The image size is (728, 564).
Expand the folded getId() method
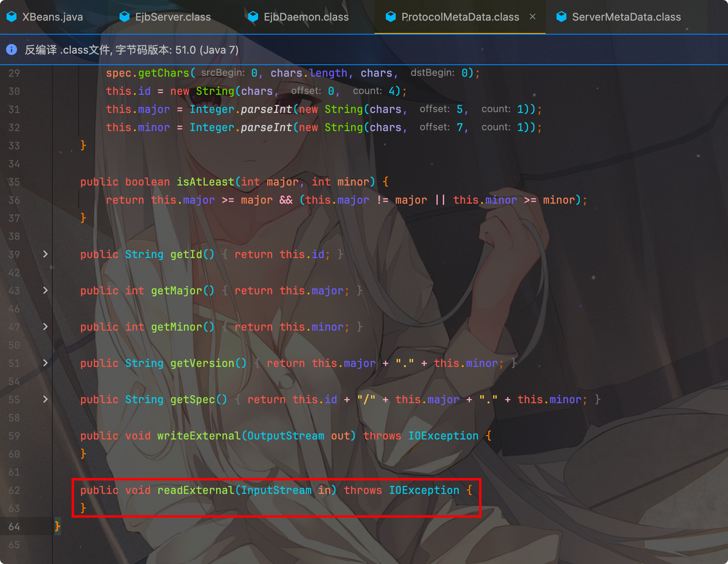(x=45, y=254)
